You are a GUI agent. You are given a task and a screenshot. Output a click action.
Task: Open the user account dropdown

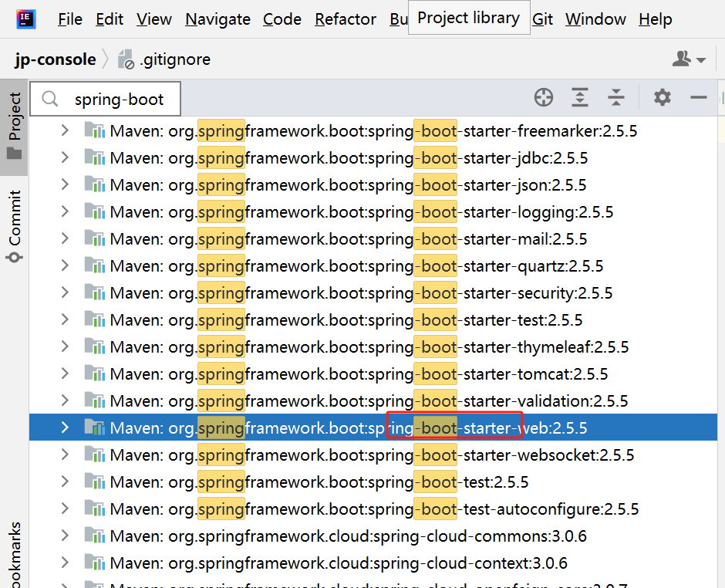(x=689, y=59)
